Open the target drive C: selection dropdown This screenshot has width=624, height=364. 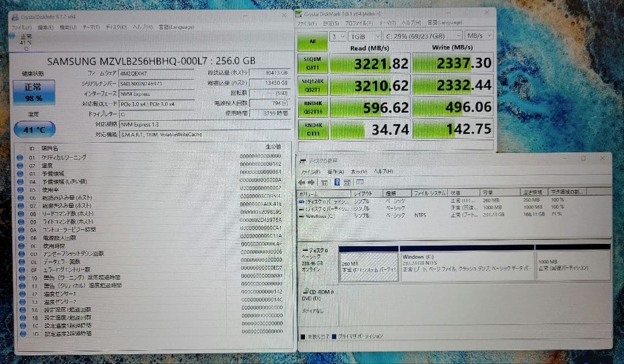422,36
